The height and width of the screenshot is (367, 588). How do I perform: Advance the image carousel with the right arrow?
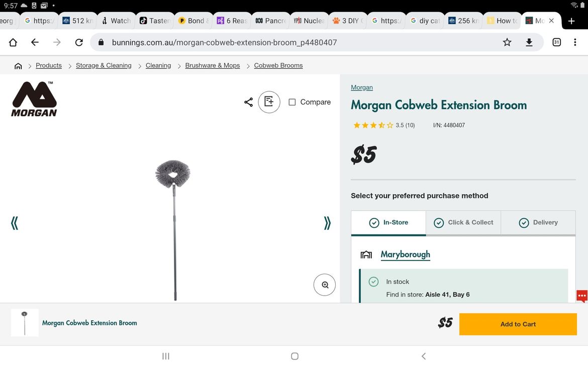(x=327, y=222)
